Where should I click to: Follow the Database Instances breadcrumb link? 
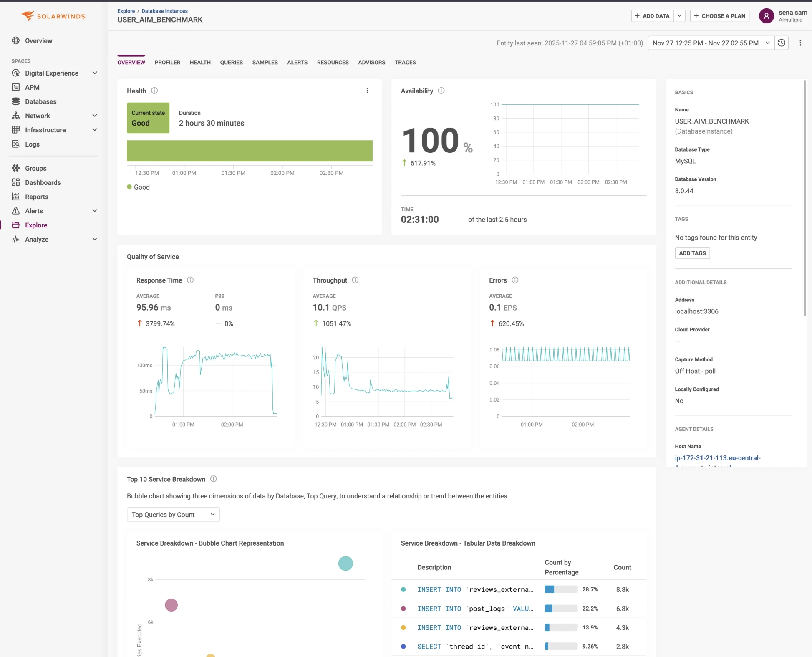tap(164, 11)
